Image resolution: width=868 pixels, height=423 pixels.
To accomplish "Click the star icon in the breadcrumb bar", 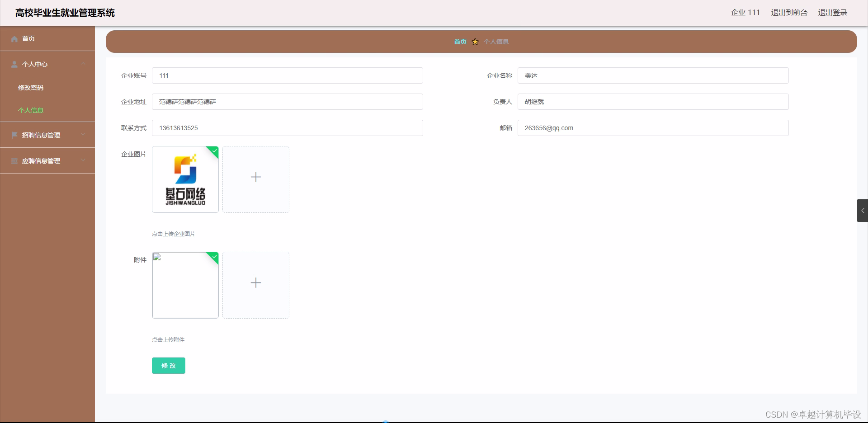I will click(x=475, y=41).
